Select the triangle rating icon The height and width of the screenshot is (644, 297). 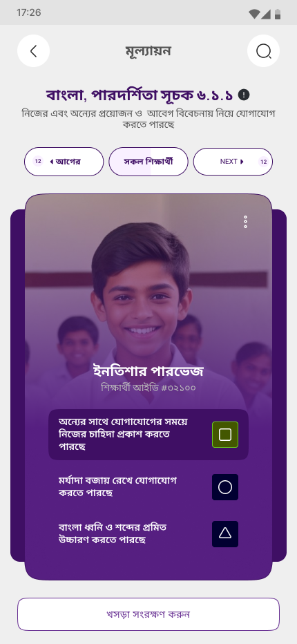point(225,534)
